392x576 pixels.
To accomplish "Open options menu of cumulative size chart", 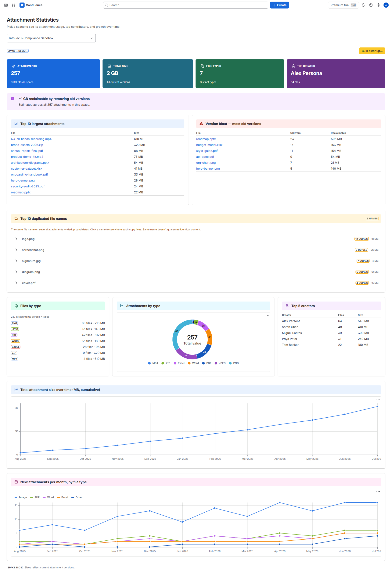I will point(378,399).
